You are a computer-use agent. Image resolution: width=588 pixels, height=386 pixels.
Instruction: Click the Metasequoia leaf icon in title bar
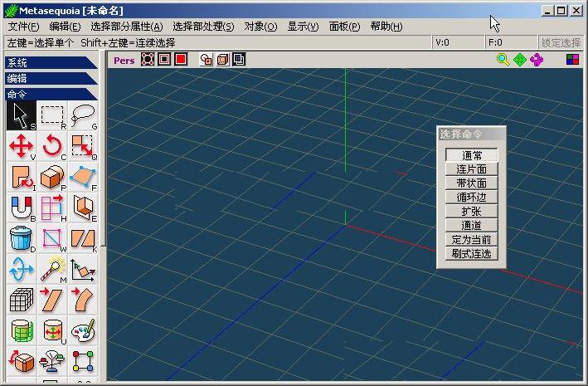coord(11,11)
